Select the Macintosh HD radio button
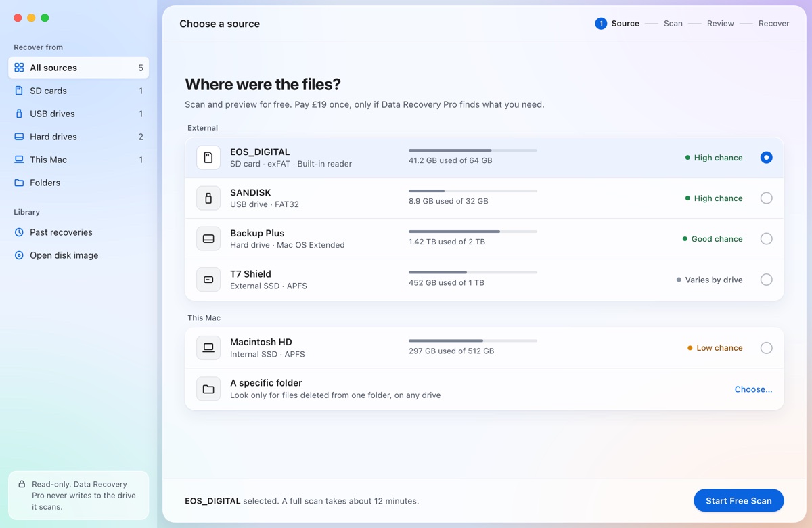Viewport: 812px width, 528px height. point(766,348)
